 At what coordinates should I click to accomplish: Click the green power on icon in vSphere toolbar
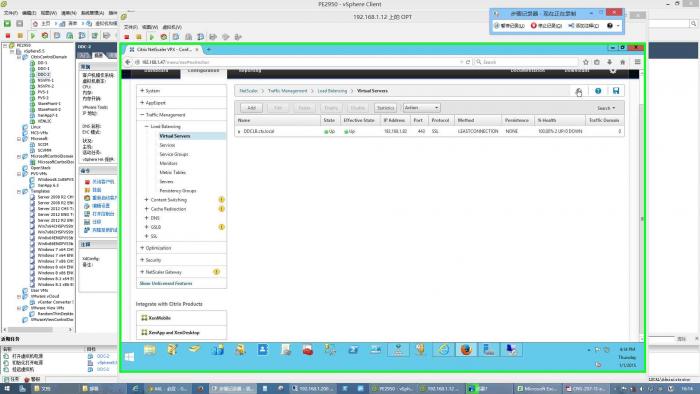point(33,36)
